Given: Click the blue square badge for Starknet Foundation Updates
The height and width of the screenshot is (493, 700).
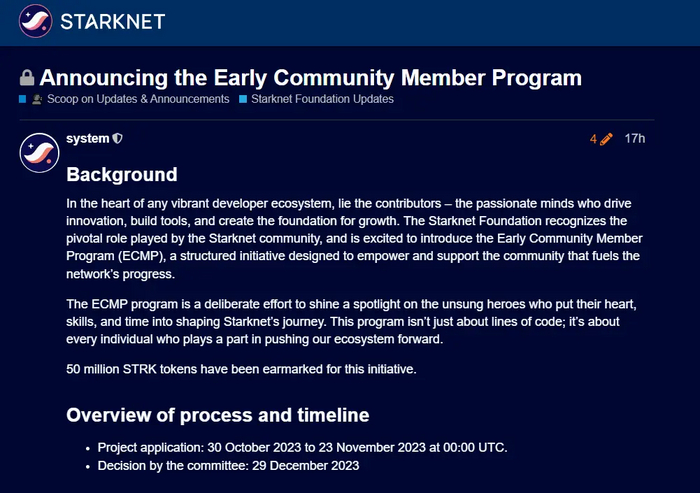Looking at the screenshot, I should (243, 99).
